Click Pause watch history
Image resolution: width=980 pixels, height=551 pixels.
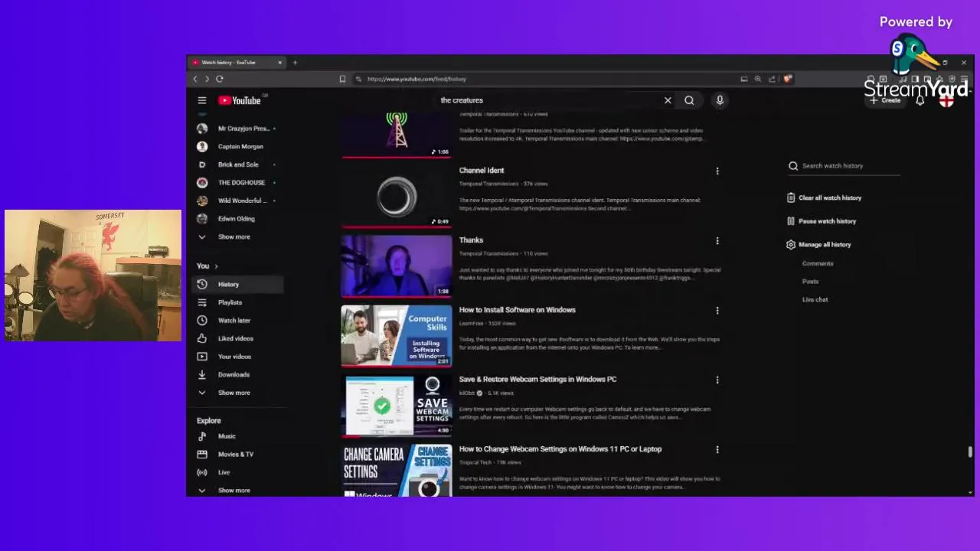tap(822, 221)
